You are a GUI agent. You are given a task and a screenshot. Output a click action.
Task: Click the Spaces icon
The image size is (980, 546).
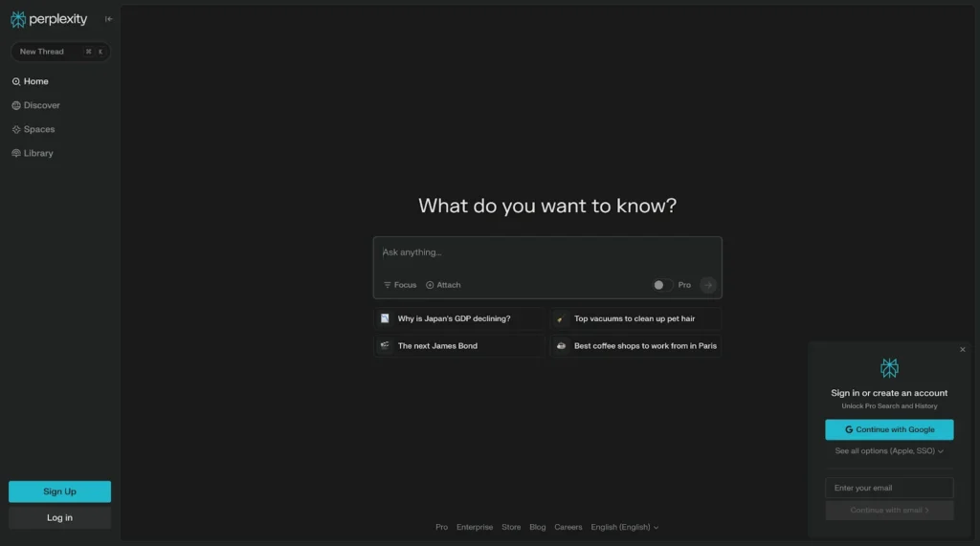[x=16, y=129]
